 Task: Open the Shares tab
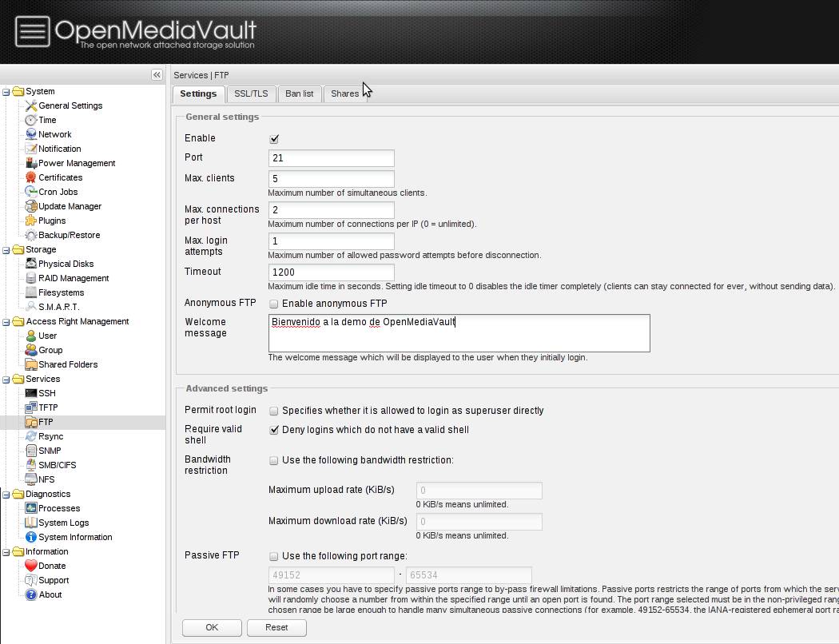[344, 93]
